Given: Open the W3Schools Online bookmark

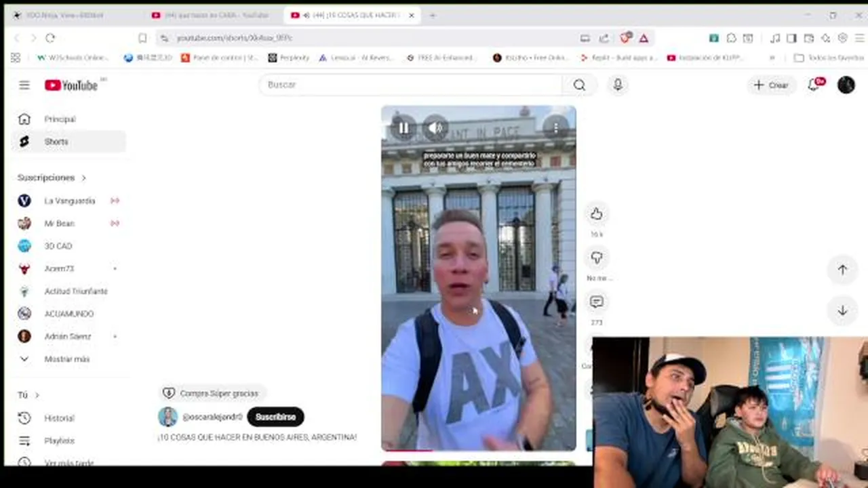Looking at the screenshot, I should pyautogui.click(x=73, y=58).
